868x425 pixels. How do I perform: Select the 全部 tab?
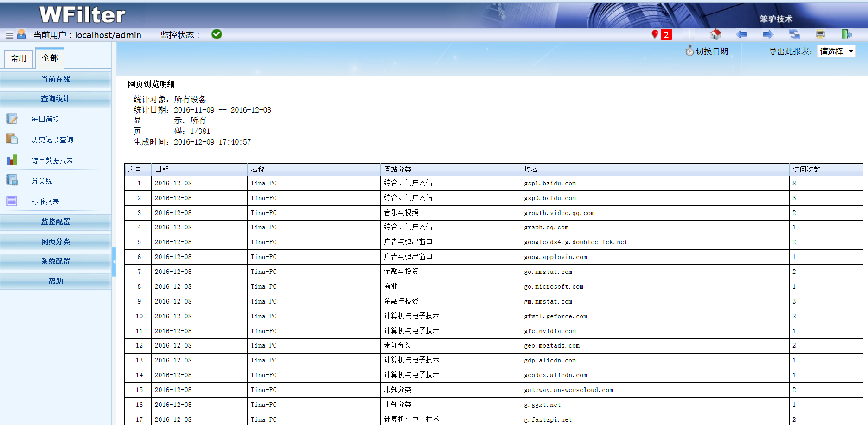click(50, 58)
